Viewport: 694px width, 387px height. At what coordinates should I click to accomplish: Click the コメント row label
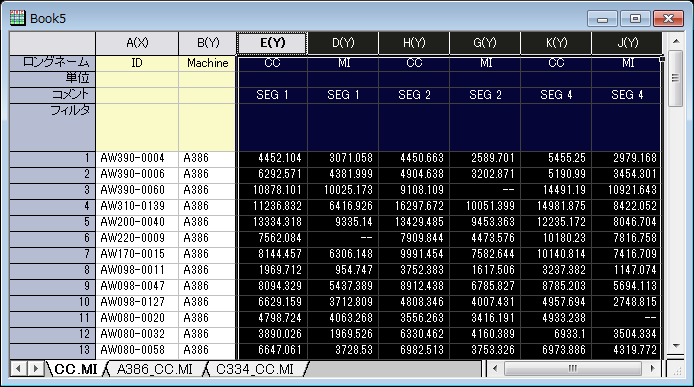[x=52, y=95]
